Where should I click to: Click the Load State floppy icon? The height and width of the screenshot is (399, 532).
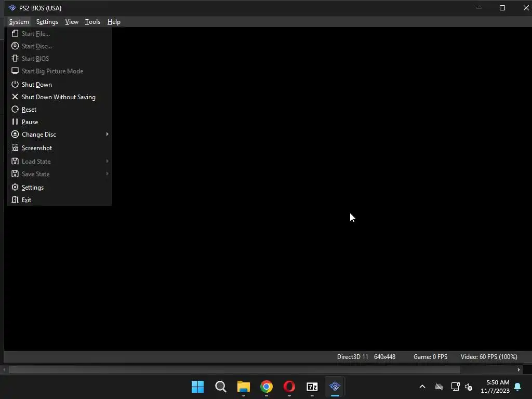click(15, 161)
